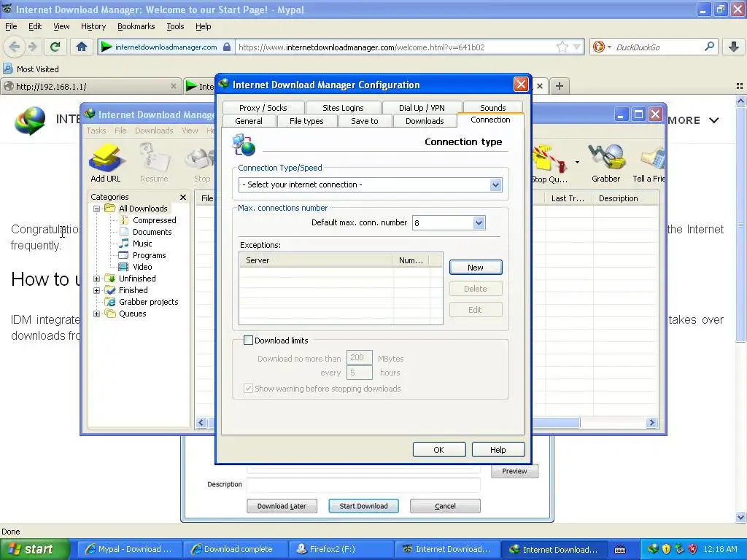
Task: Collapse the All Downloads tree node
Action: click(97, 209)
